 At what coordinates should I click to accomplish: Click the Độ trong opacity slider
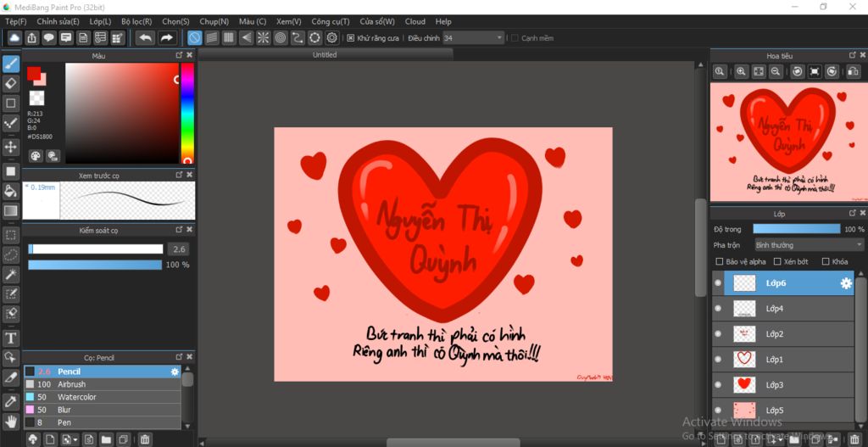(797, 229)
